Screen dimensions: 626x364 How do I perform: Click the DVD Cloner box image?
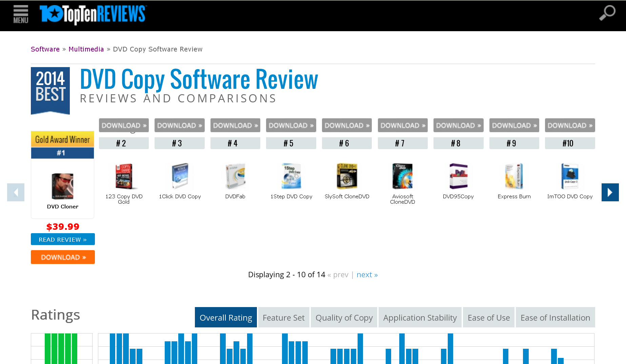coord(62,186)
